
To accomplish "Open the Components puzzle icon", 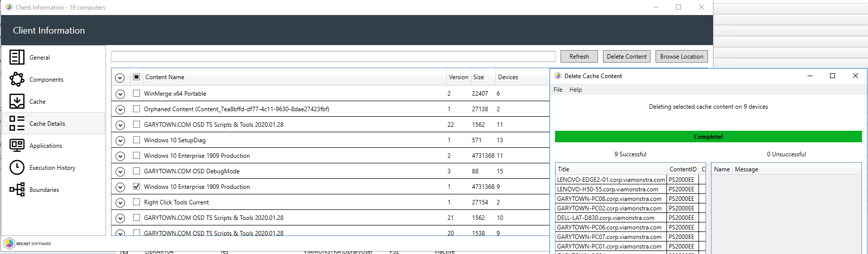I will tap(17, 79).
